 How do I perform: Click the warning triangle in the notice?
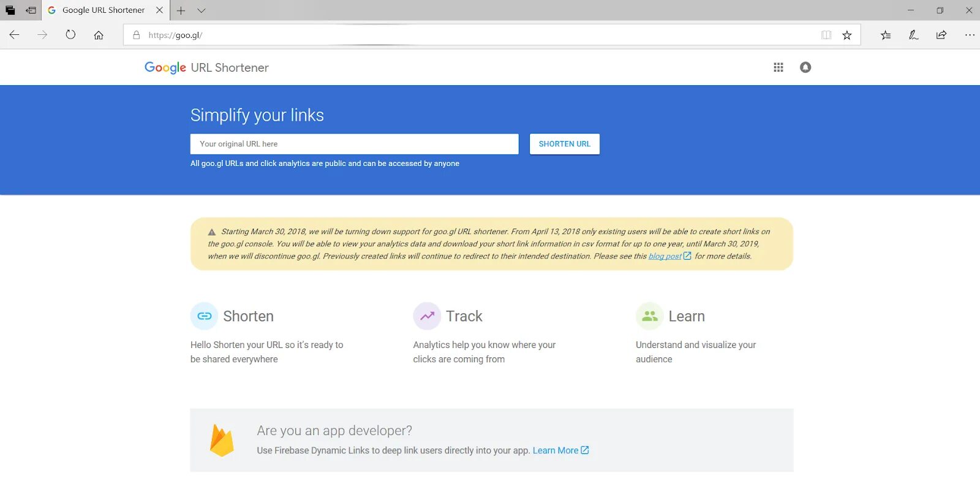tap(212, 232)
